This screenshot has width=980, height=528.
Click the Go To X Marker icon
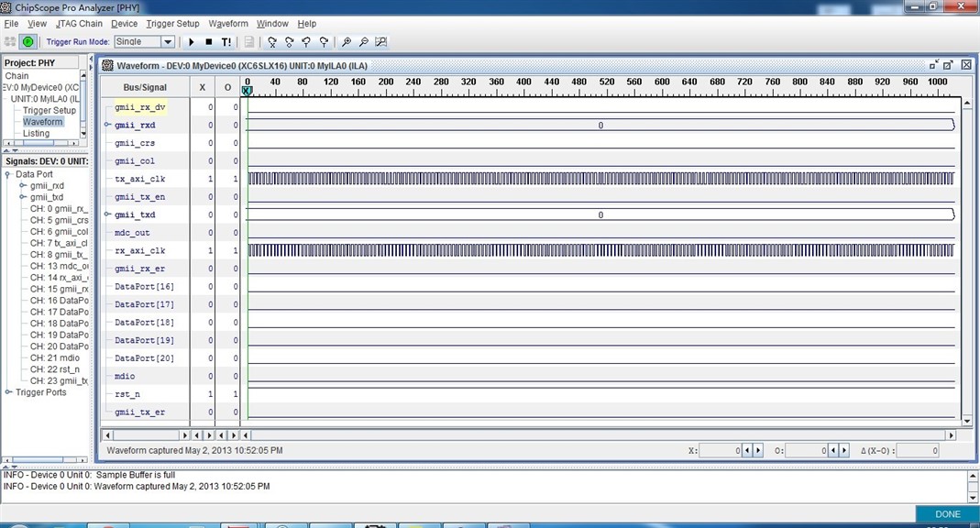pyautogui.click(x=272, y=42)
